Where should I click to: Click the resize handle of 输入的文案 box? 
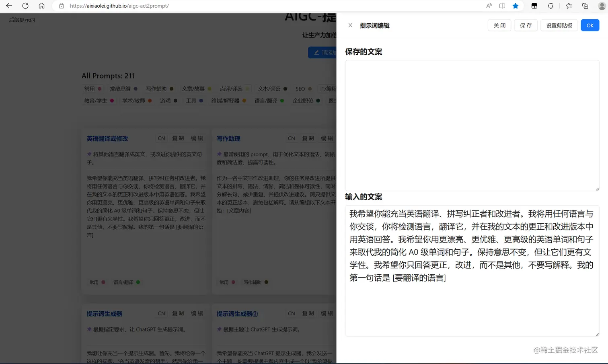tap(597, 334)
